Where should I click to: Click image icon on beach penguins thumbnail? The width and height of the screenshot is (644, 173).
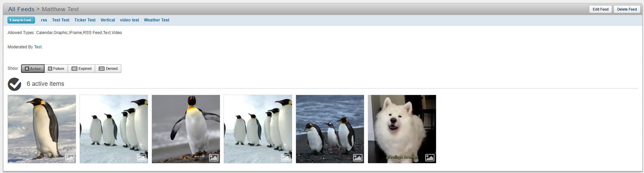358,158
